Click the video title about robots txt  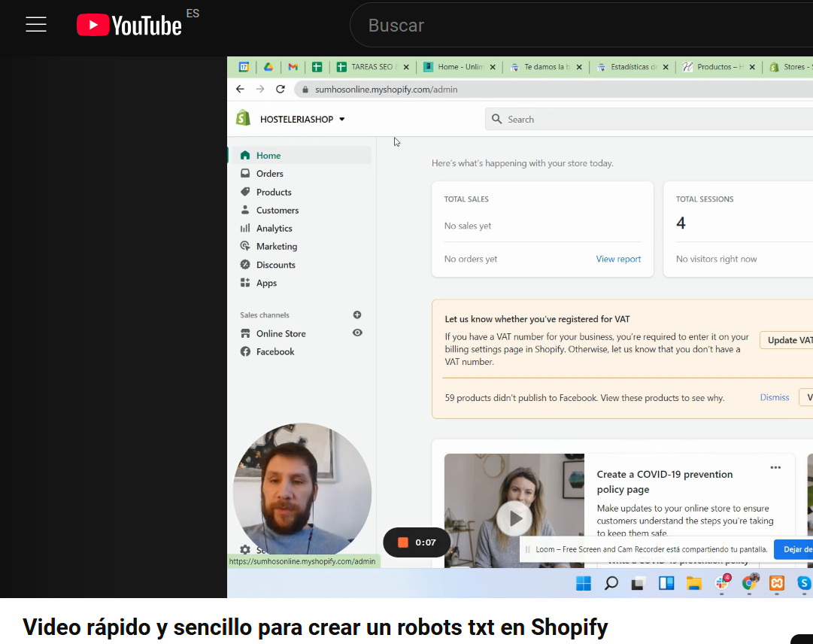[x=315, y=627]
